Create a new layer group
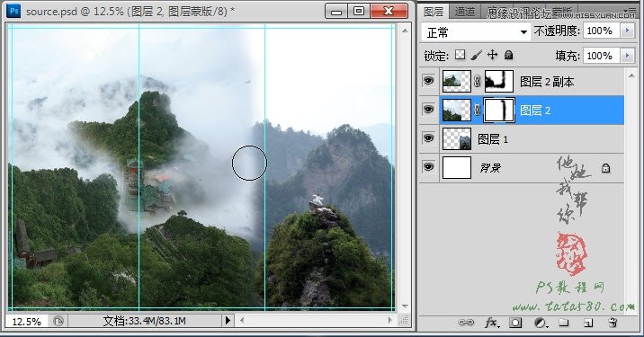 click(x=563, y=323)
